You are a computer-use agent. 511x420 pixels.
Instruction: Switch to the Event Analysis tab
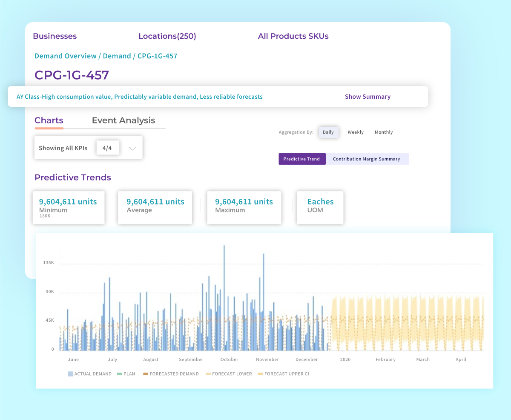pyautogui.click(x=123, y=120)
